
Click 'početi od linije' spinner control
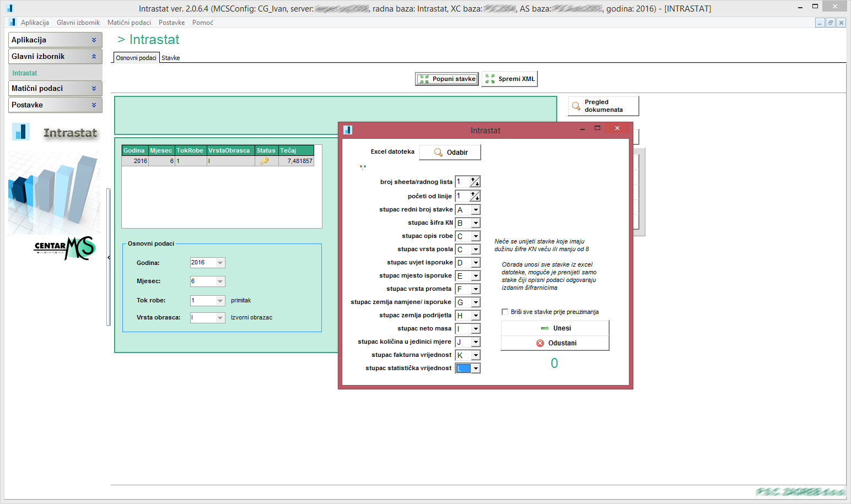(x=475, y=196)
